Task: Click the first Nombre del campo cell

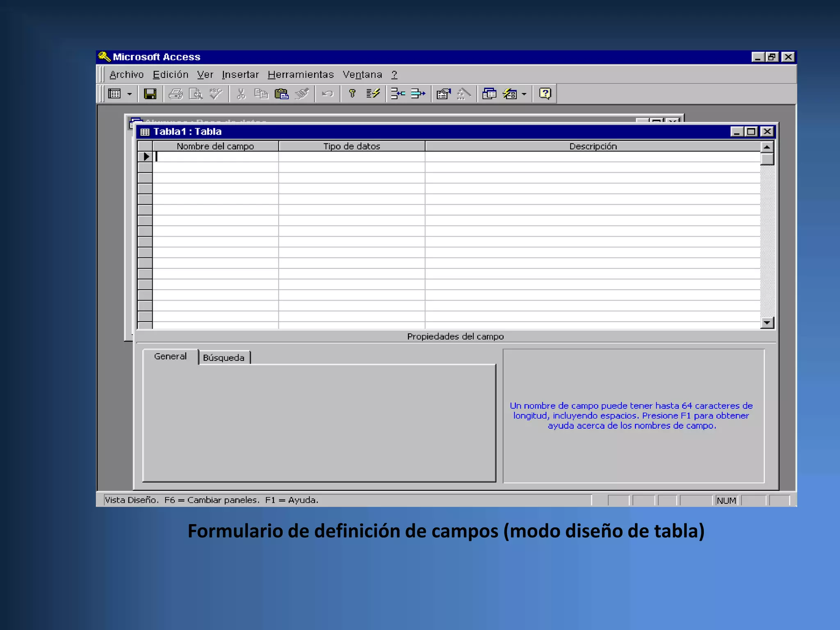Action: click(215, 157)
